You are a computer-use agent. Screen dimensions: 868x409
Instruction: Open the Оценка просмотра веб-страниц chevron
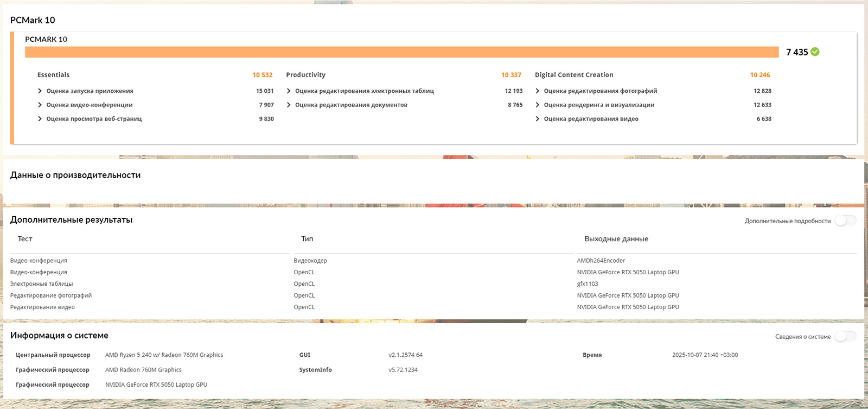pos(40,119)
